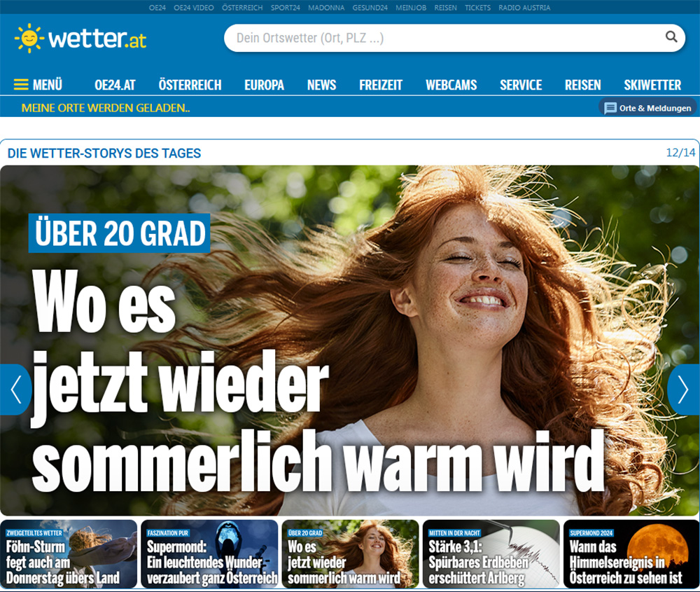This screenshot has height=592, width=700.
Task: Open the NEWS nav item
Action: click(321, 85)
